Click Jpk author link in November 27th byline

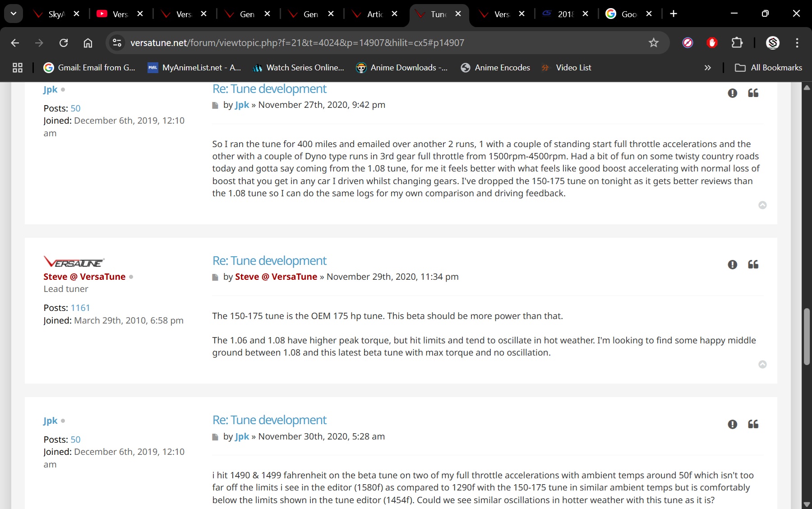(x=242, y=105)
